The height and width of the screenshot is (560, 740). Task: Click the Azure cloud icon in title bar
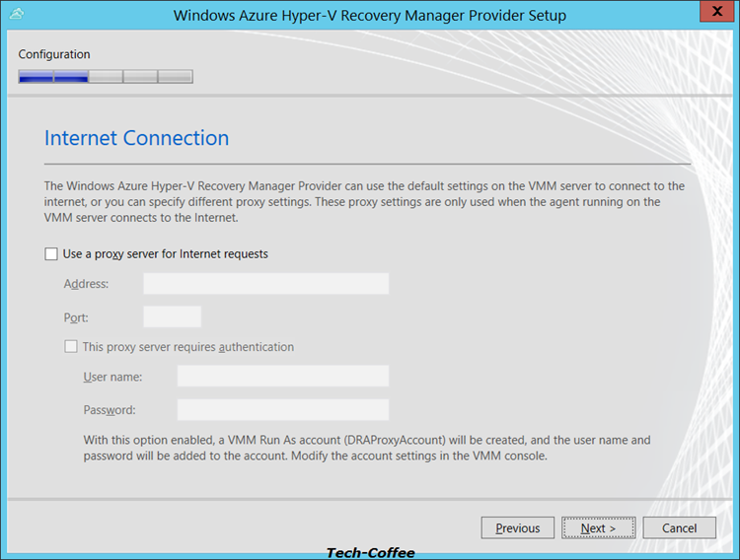click(x=16, y=14)
